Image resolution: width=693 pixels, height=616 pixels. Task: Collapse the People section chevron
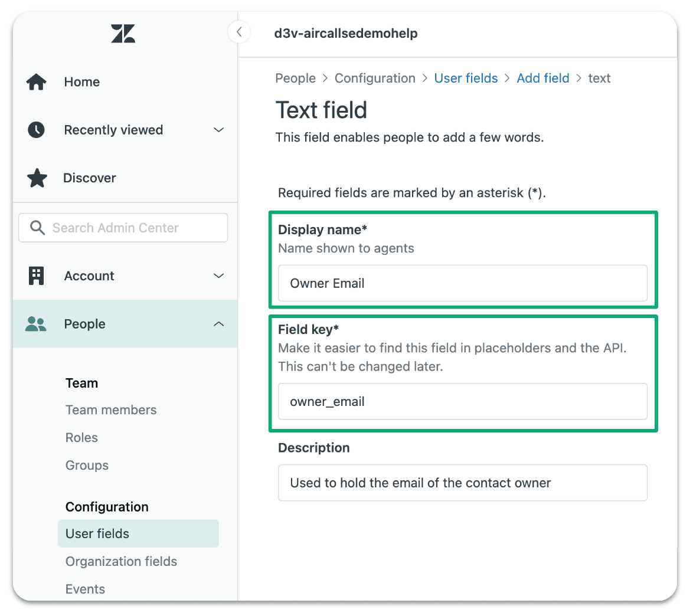(x=218, y=324)
